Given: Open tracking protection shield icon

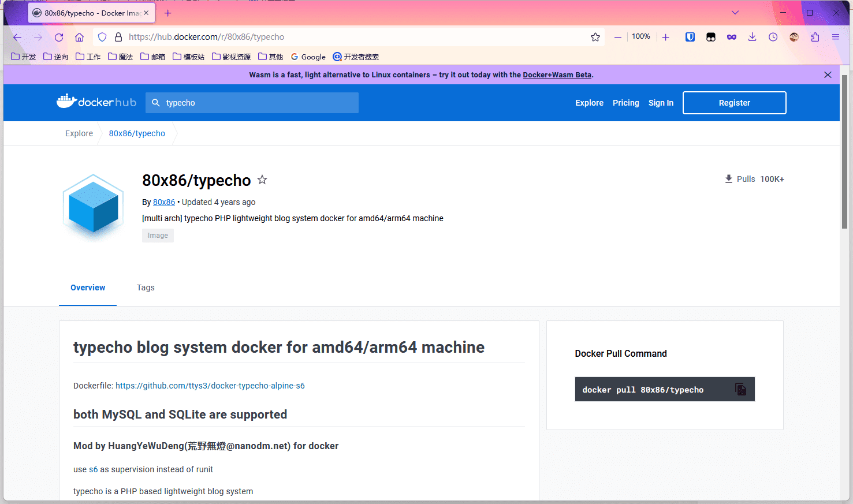Looking at the screenshot, I should click(x=102, y=37).
